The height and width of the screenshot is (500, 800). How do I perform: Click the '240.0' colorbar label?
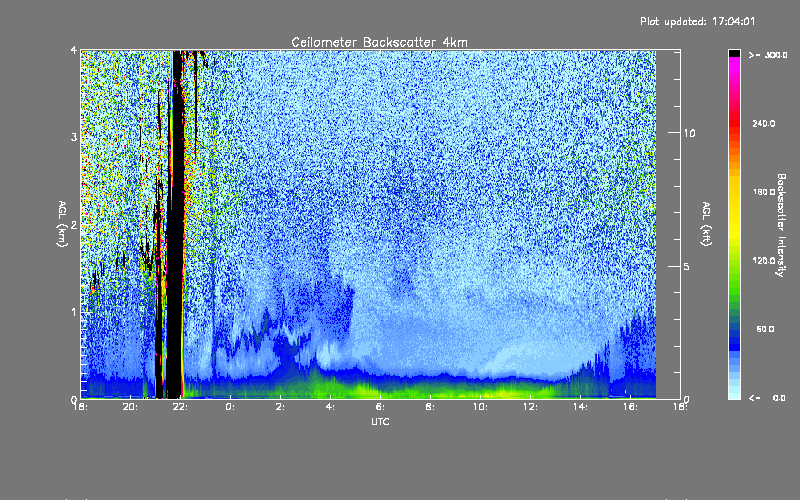tap(764, 123)
